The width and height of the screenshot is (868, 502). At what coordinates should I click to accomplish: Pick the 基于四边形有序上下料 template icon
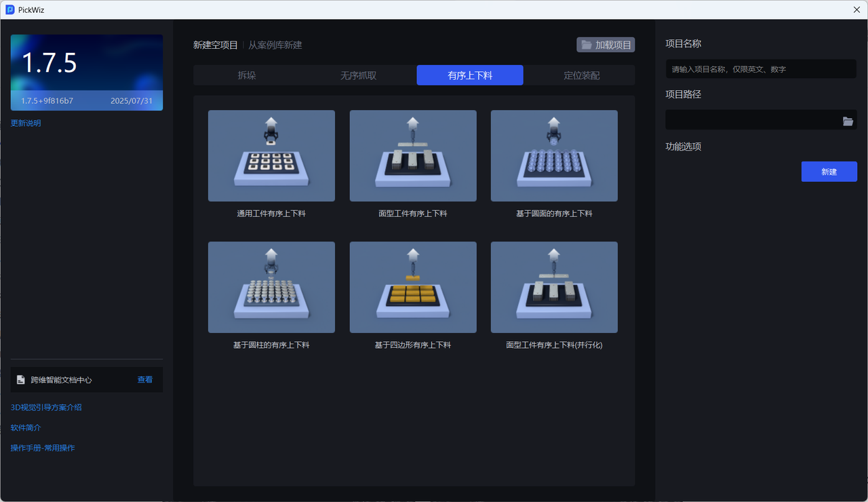[x=412, y=287]
